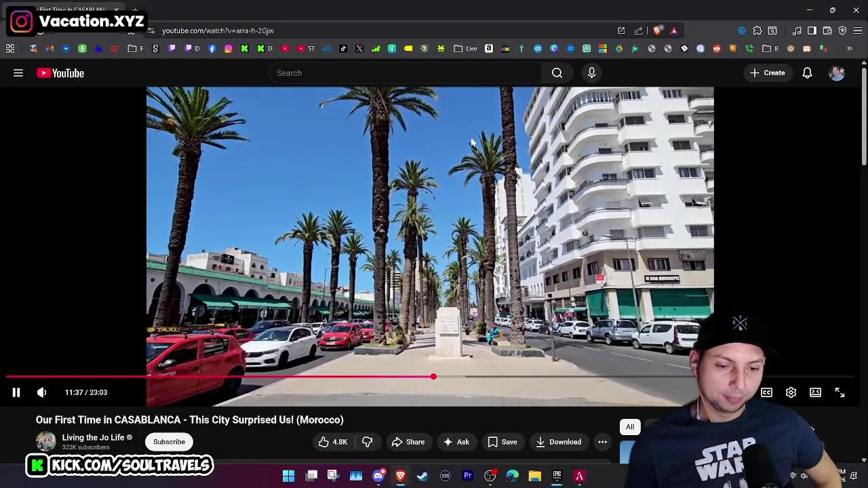Viewport: 868px width, 488px height.
Task: Open Brave Rewards triangle icon
Action: (x=673, y=30)
